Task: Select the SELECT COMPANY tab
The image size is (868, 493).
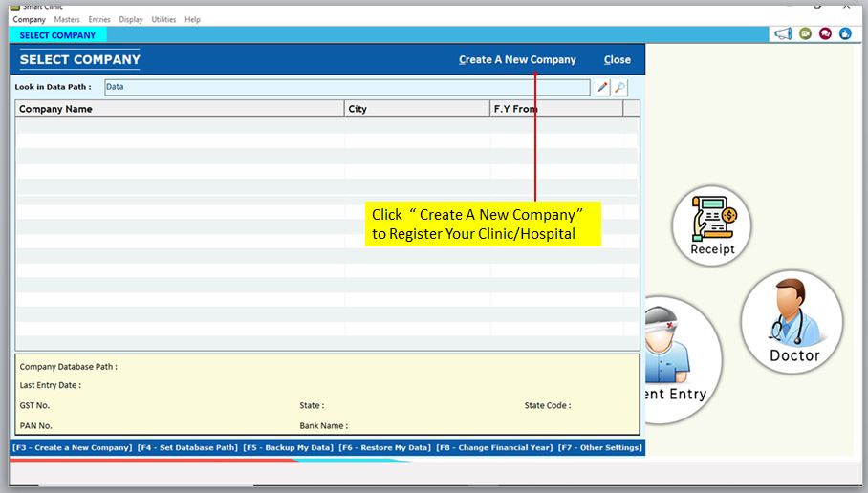Action: point(58,35)
